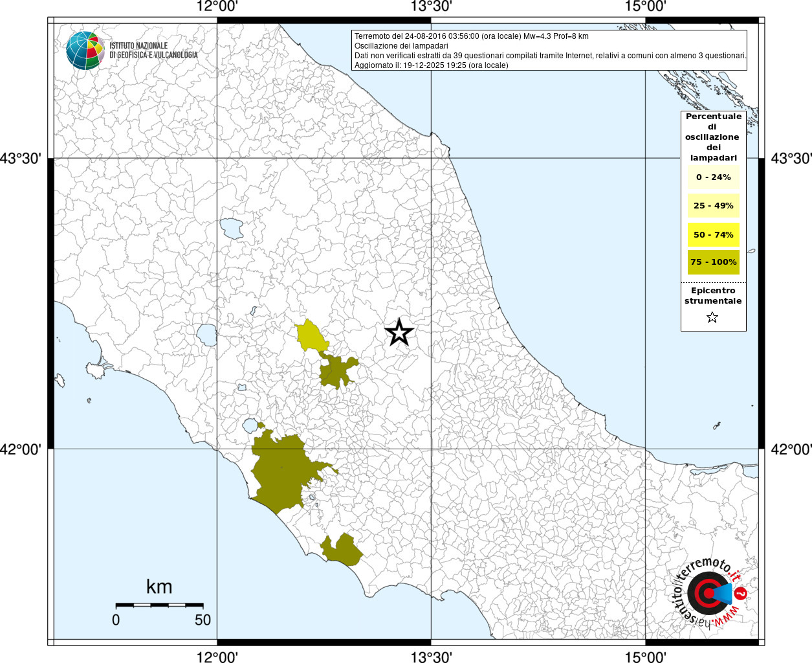Select the olive municipality southwest of the epicenter
Viewport: 812px width, 663px height.
point(336,372)
